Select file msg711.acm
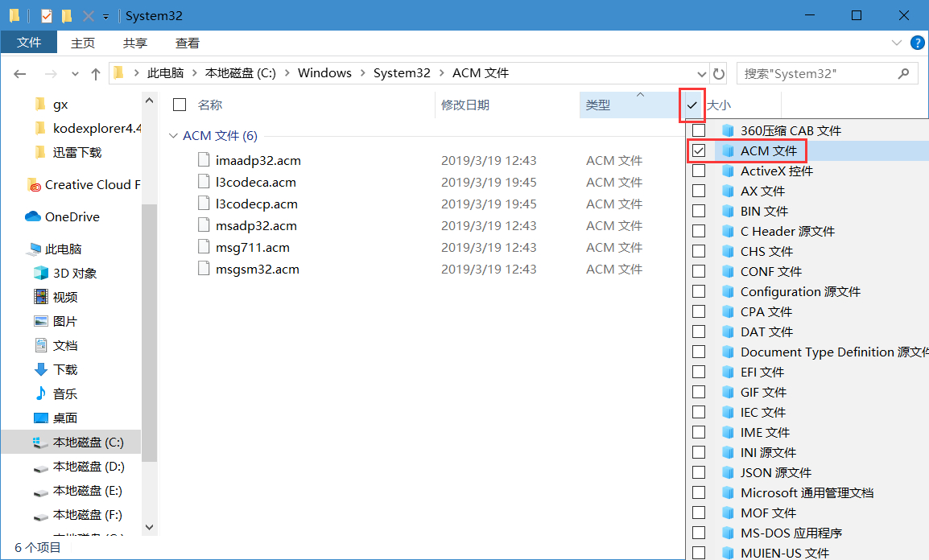 253,248
